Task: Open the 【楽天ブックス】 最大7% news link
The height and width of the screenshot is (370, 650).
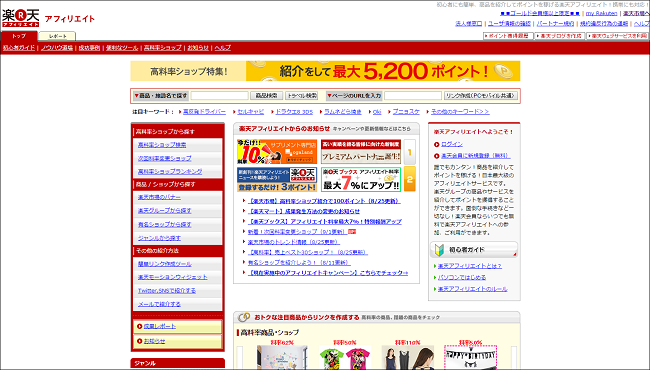Action: [x=325, y=222]
